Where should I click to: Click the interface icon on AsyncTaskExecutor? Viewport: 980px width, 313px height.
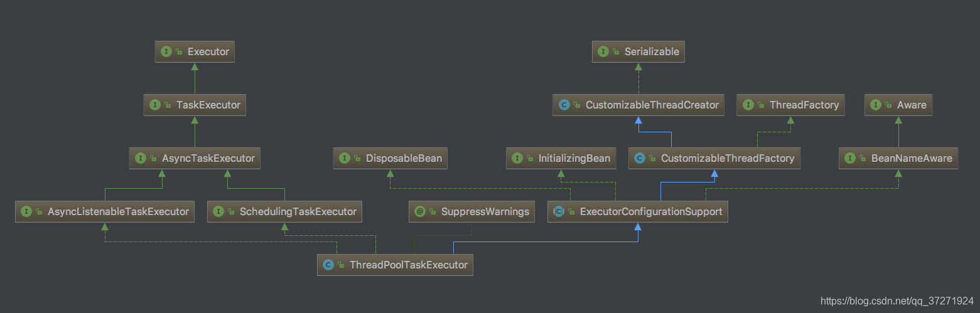[x=141, y=158]
